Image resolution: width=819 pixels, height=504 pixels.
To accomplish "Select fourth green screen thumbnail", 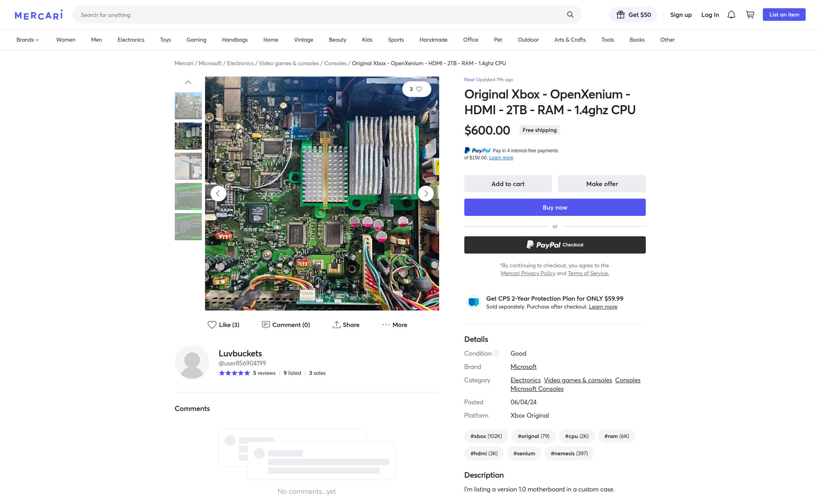I will tap(188, 196).
